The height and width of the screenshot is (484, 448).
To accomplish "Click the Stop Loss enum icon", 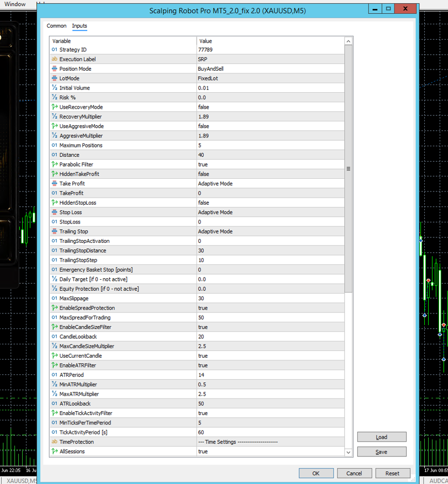I will tap(54, 212).
